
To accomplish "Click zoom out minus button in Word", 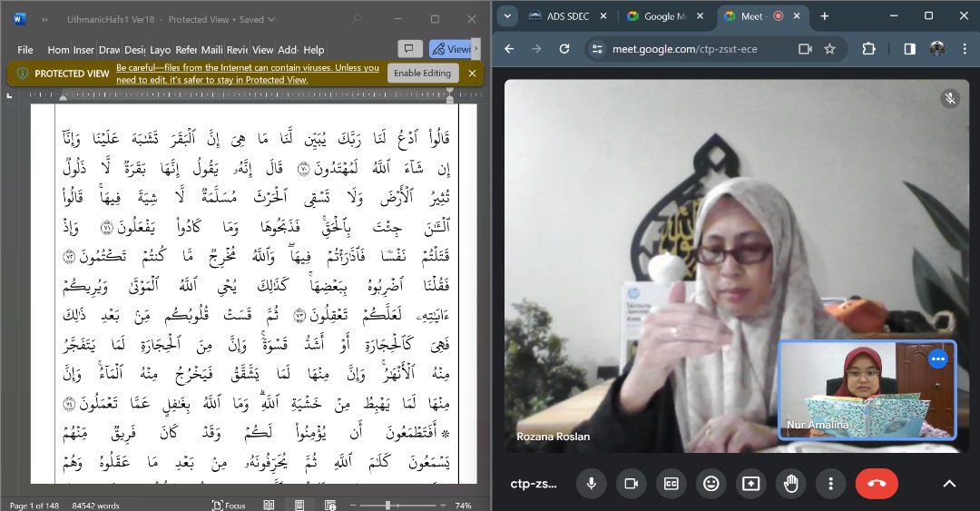I will click(352, 506).
